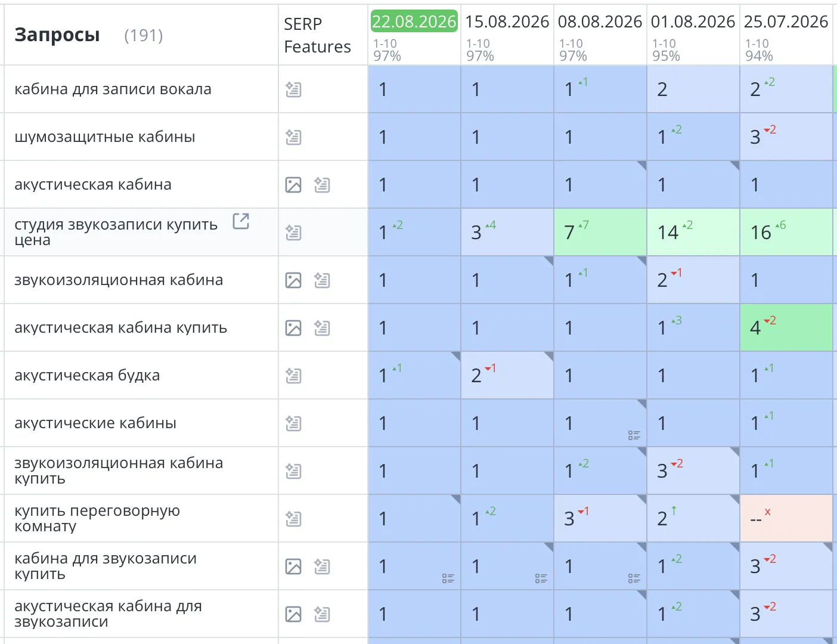
Task: Click SERP snippet icon in кабина для записи вокала row
Action: pyautogui.click(x=293, y=89)
